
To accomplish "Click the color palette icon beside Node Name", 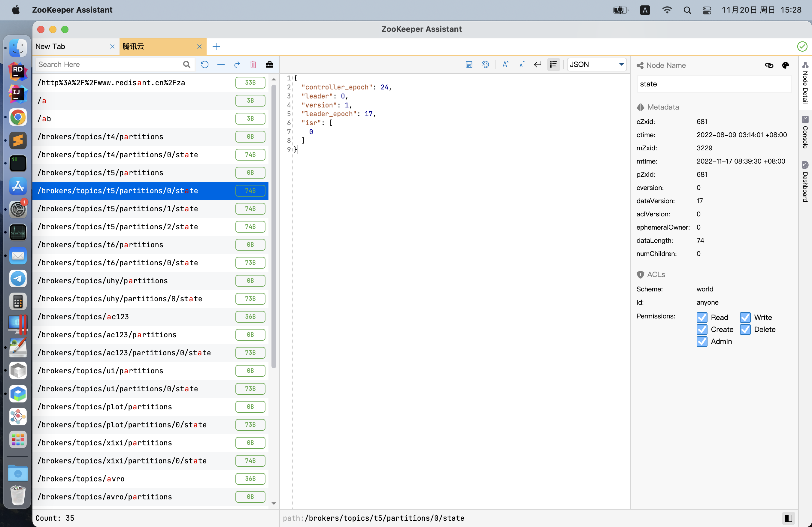I will 785,65.
